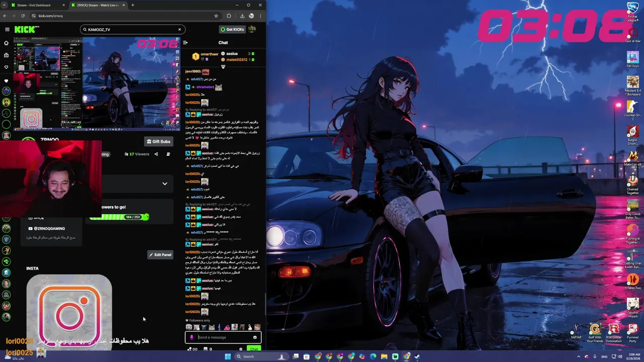
Task: Click the Send a message field
Action: pos(223,337)
